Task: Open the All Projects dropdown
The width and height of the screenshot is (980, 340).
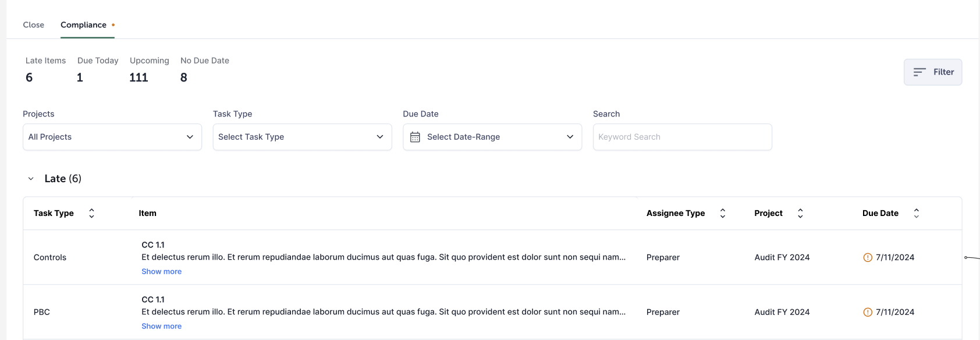Action: click(x=112, y=137)
